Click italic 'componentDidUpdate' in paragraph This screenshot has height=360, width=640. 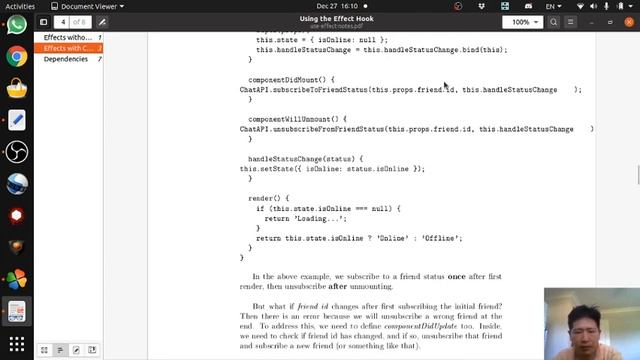420,326
